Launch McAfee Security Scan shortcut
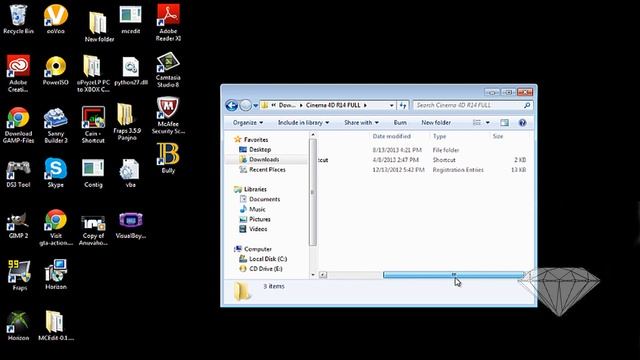 click(168, 116)
